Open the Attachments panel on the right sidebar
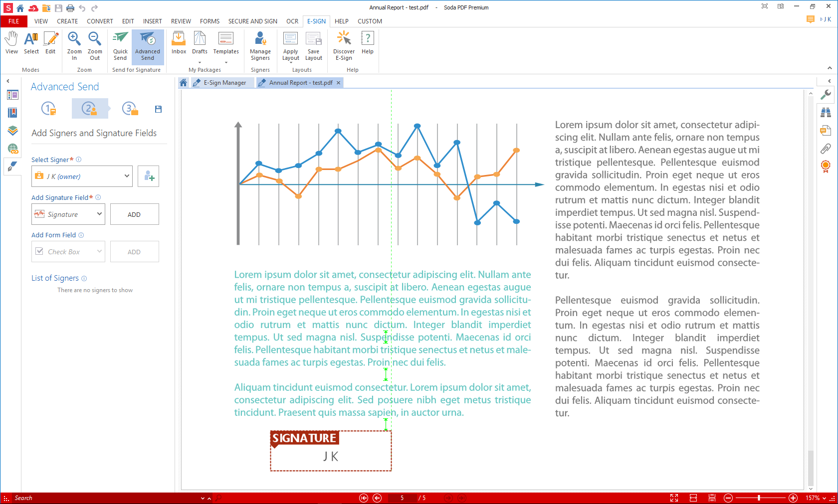This screenshot has height=504, width=838. click(826, 149)
